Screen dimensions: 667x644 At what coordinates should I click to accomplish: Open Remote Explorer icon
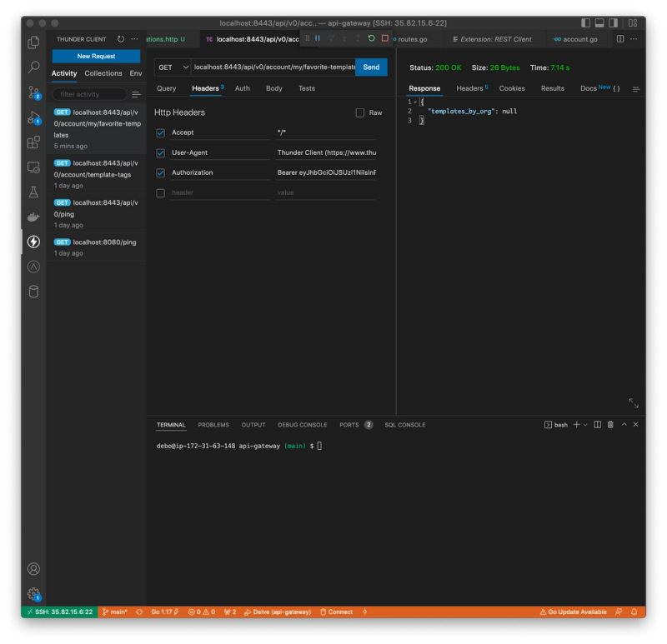pyautogui.click(x=33, y=167)
